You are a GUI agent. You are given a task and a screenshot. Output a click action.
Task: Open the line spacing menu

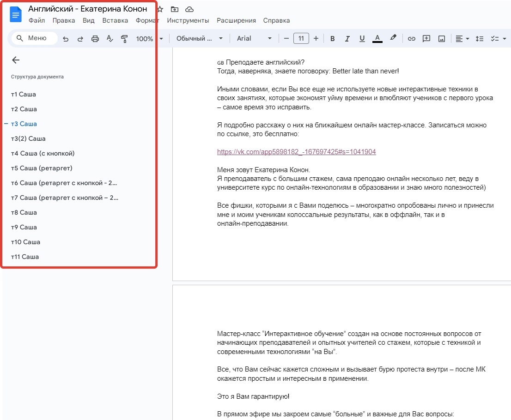(480, 38)
